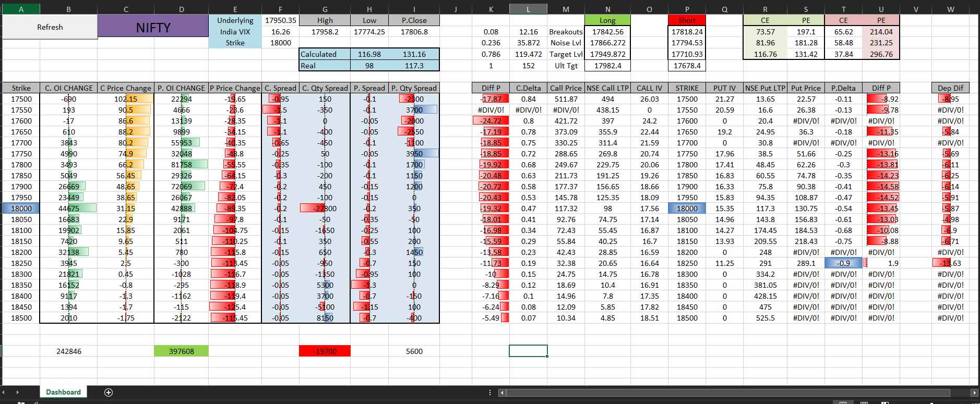Select the green Long header cell
The width and height of the screenshot is (980, 404).
point(607,20)
